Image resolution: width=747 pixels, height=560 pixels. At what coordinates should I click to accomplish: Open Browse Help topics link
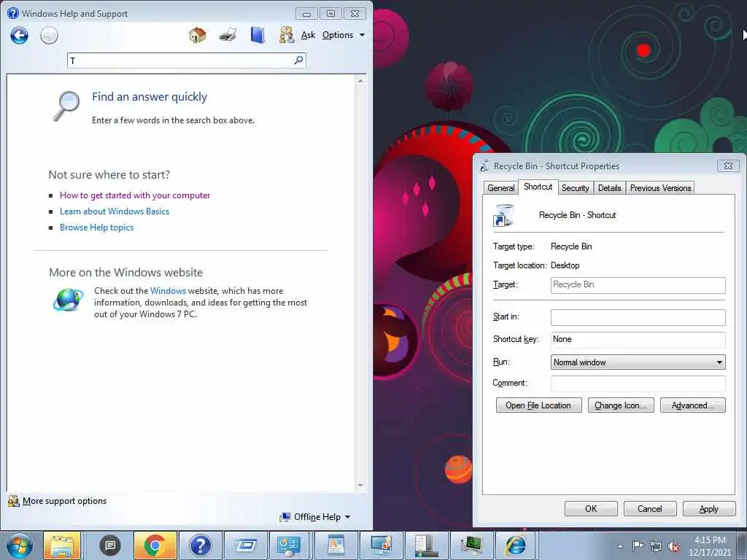pos(97,227)
